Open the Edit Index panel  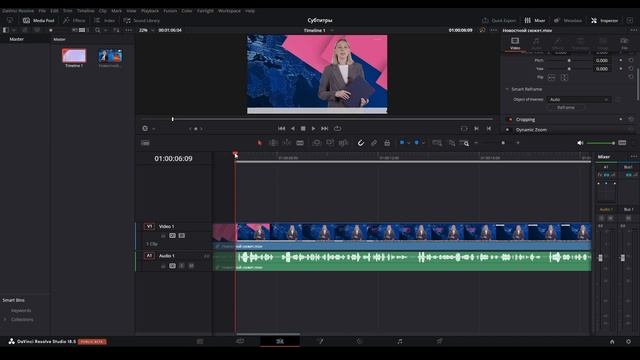click(x=104, y=20)
